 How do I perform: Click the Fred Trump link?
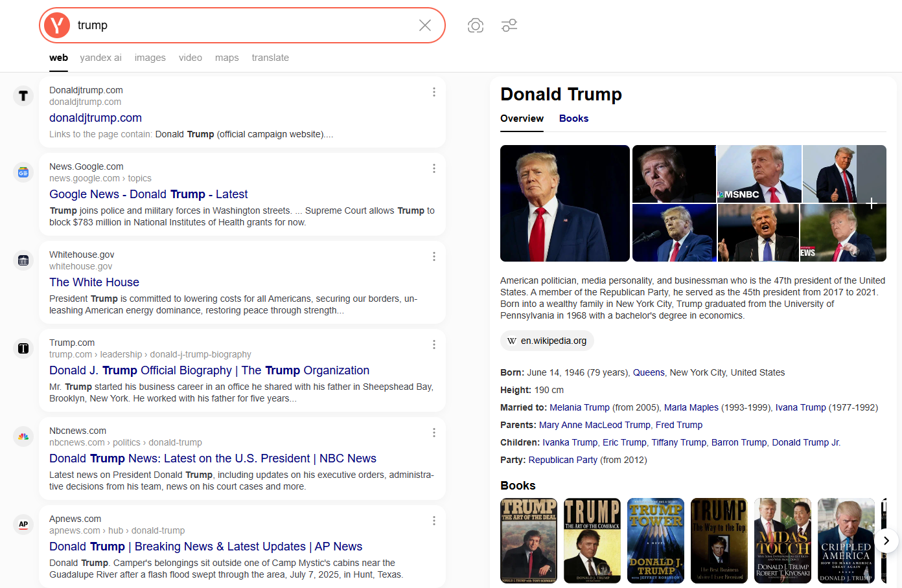tap(679, 425)
